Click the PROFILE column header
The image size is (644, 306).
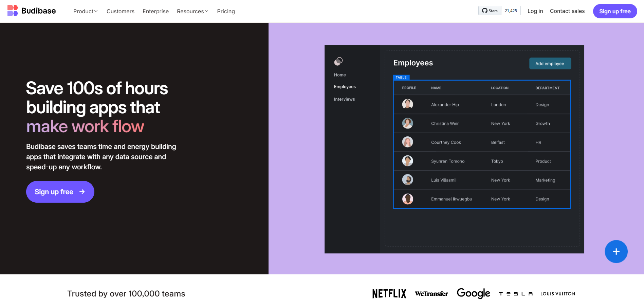tap(409, 88)
